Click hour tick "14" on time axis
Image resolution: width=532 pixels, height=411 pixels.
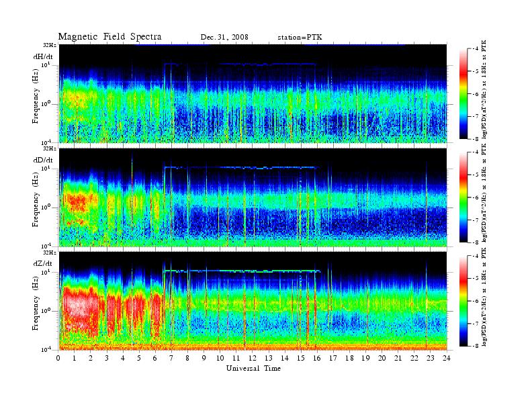coord(285,359)
